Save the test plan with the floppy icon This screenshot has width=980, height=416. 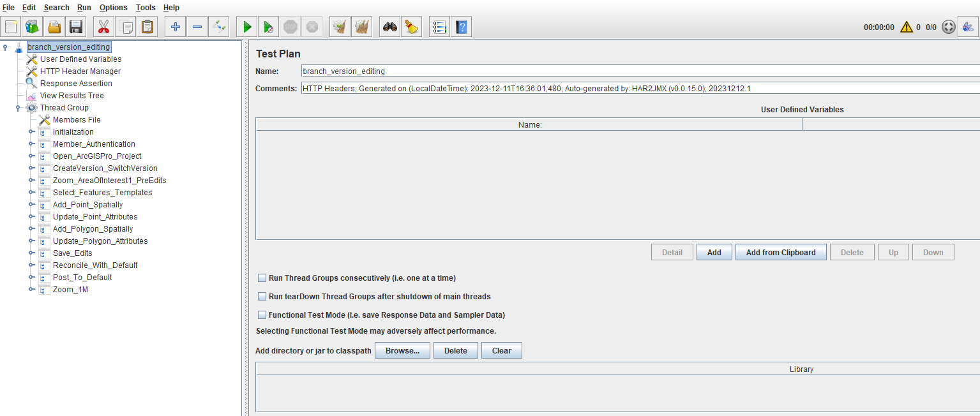(x=76, y=27)
